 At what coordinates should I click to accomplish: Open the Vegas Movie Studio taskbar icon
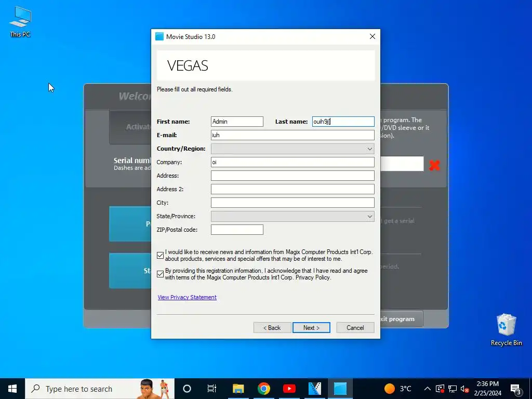tap(314, 389)
